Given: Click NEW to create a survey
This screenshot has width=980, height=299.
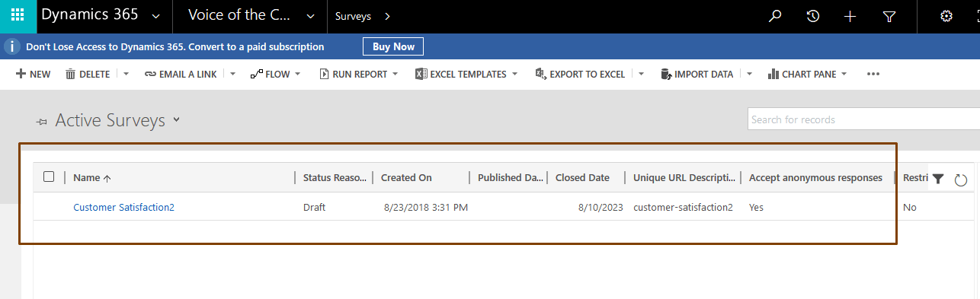Looking at the screenshot, I should pyautogui.click(x=33, y=74).
